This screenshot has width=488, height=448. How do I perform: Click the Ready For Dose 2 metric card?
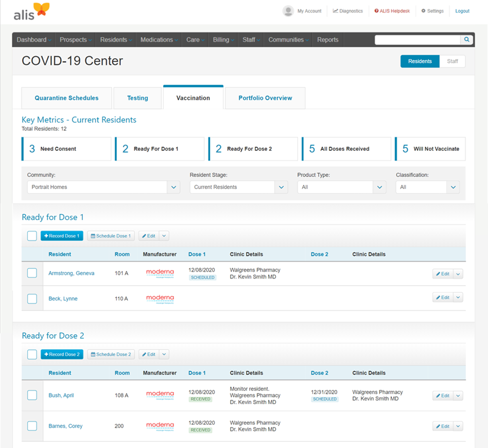tap(253, 149)
